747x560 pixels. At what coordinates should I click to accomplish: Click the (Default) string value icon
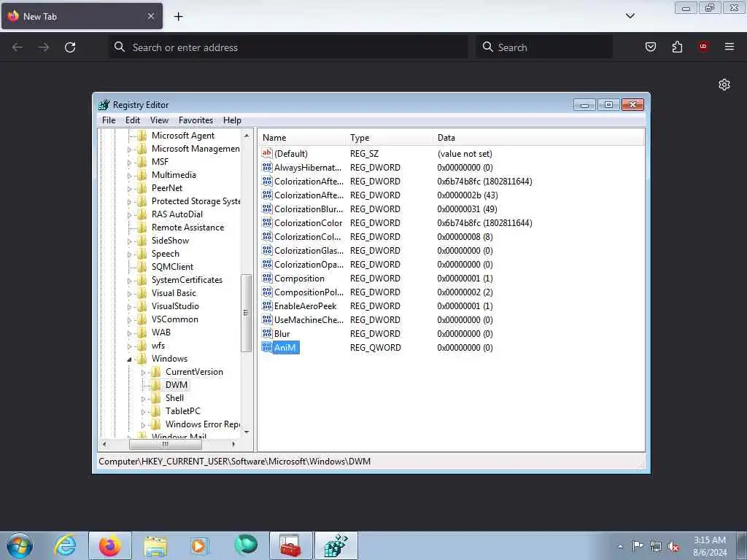click(x=267, y=153)
